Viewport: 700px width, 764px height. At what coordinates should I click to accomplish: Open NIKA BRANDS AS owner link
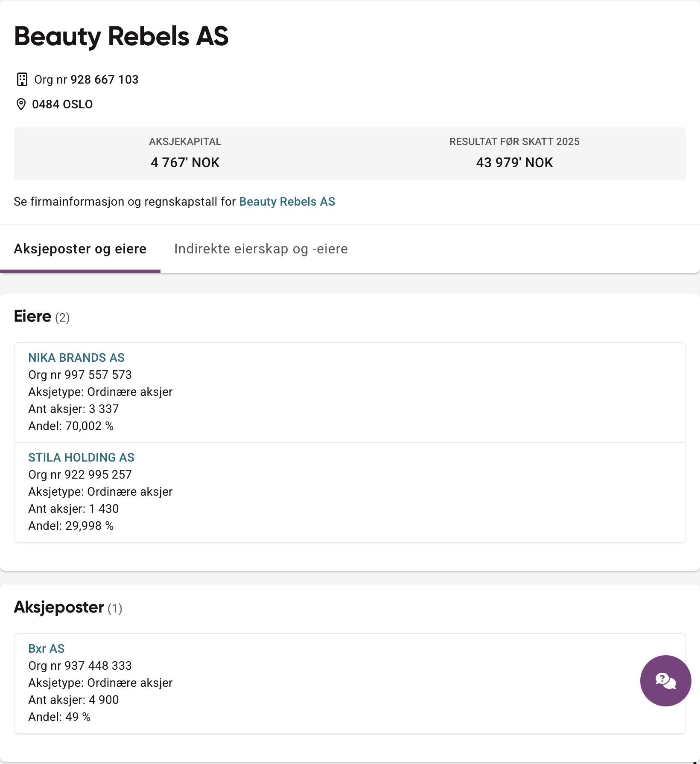click(76, 357)
